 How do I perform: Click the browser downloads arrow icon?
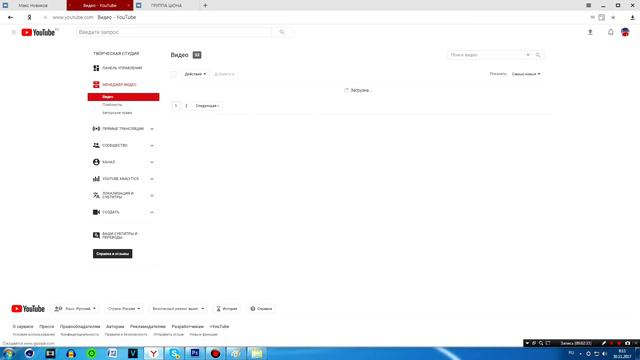click(x=632, y=18)
